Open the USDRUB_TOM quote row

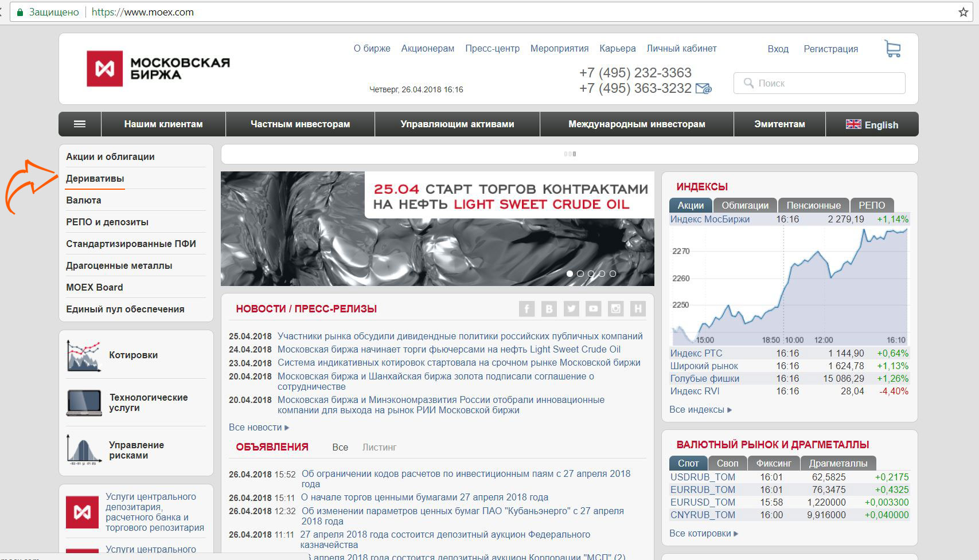(x=789, y=477)
